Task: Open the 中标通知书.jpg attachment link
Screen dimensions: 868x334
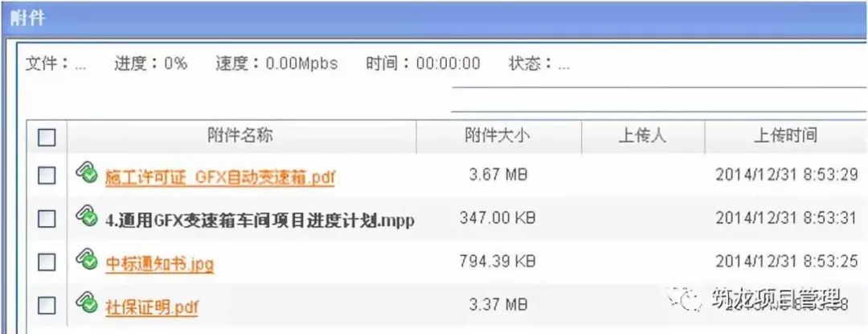Action: point(159,262)
